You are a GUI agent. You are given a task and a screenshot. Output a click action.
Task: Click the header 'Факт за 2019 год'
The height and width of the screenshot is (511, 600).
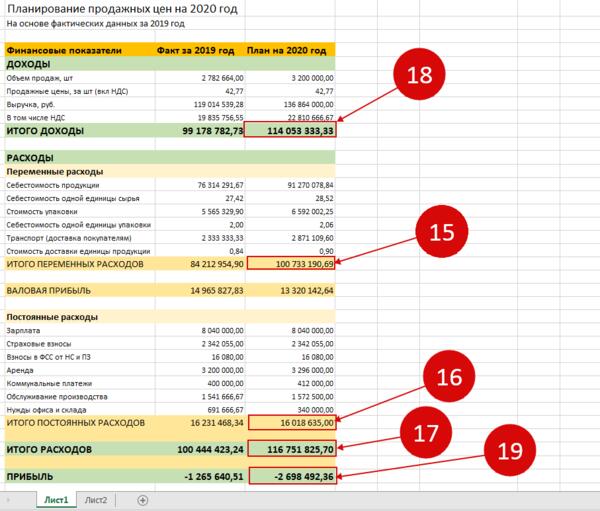(196, 51)
